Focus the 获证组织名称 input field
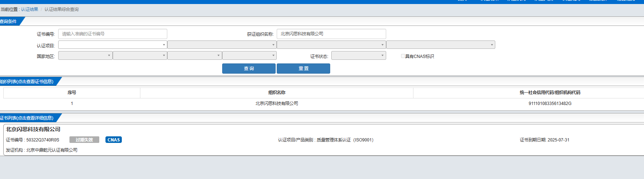The image size is (644, 179). [x=331, y=34]
